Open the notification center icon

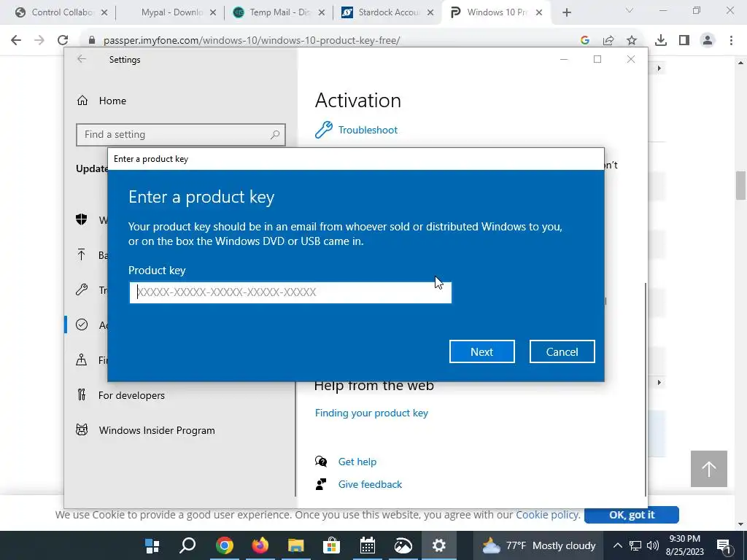pos(723,545)
